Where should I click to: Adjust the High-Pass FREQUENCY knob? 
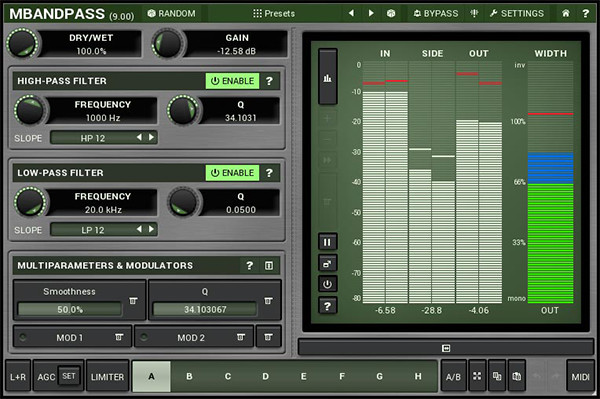(30, 111)
